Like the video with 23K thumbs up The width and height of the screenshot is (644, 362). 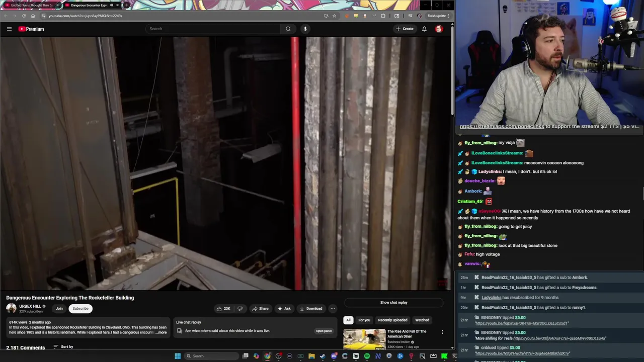[223, 309]
